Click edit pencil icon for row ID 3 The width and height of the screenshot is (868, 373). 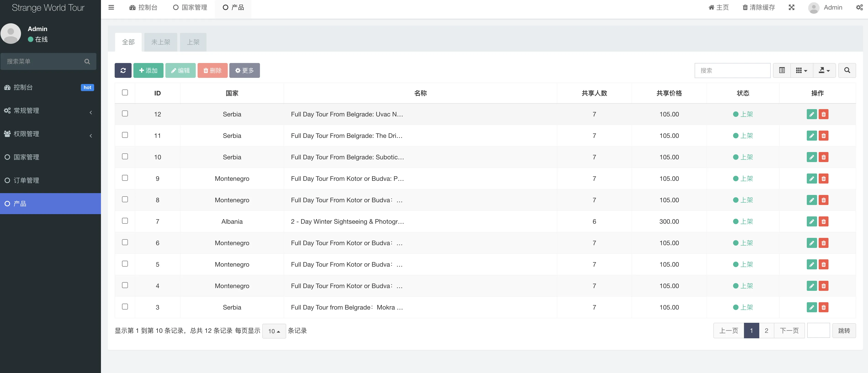point(812,307)
